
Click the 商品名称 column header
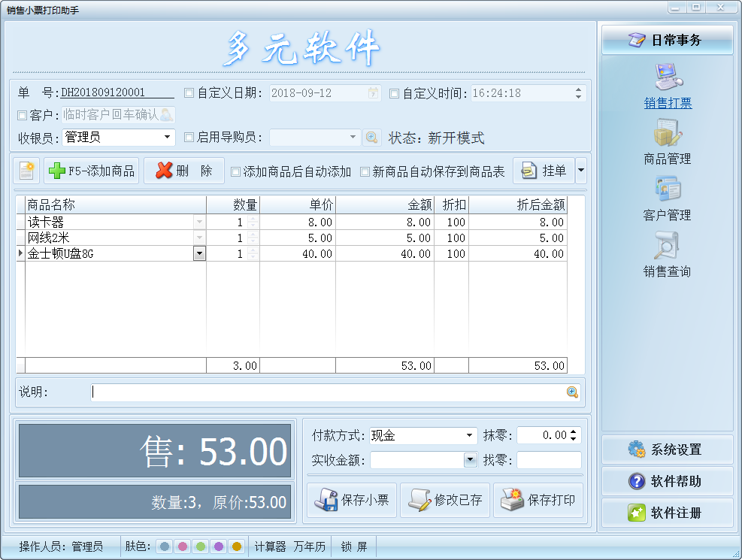pyautogui.click(x=116, y=204)
